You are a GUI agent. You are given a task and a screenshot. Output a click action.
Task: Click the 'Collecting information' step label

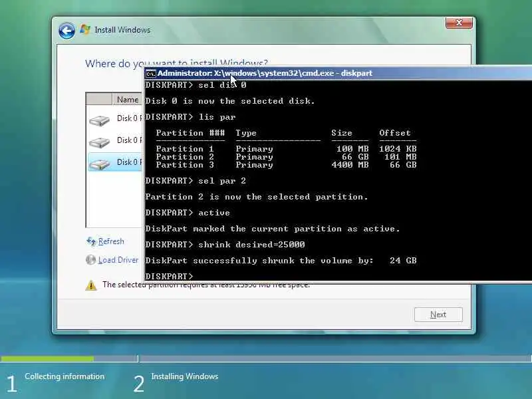(65, 376)
